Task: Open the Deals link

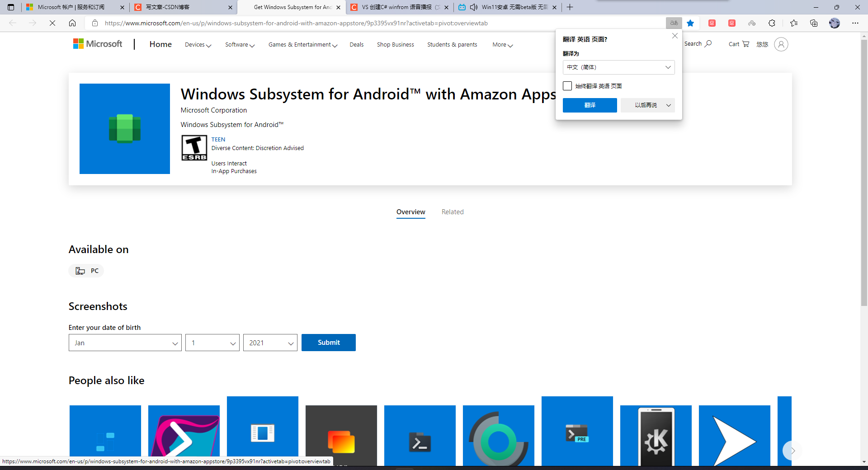Action: [x=357, y=45]
